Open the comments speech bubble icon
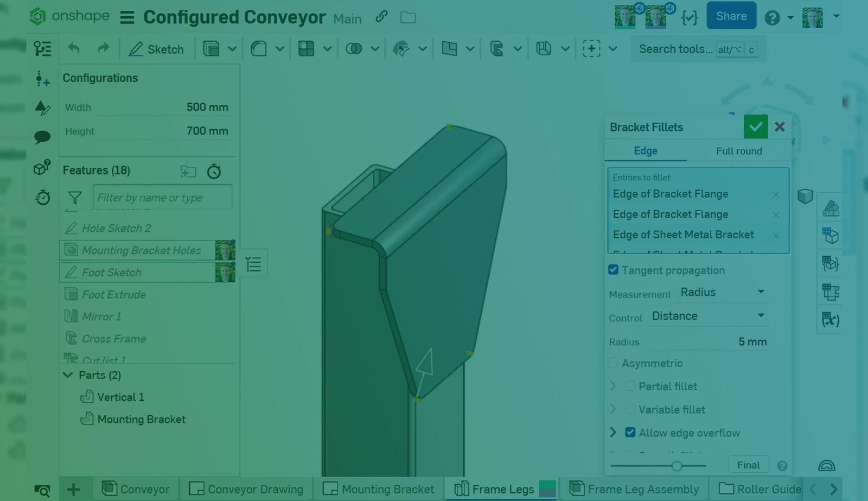The image size is (868, 501). pyautogui.click(x=42, y=137)
